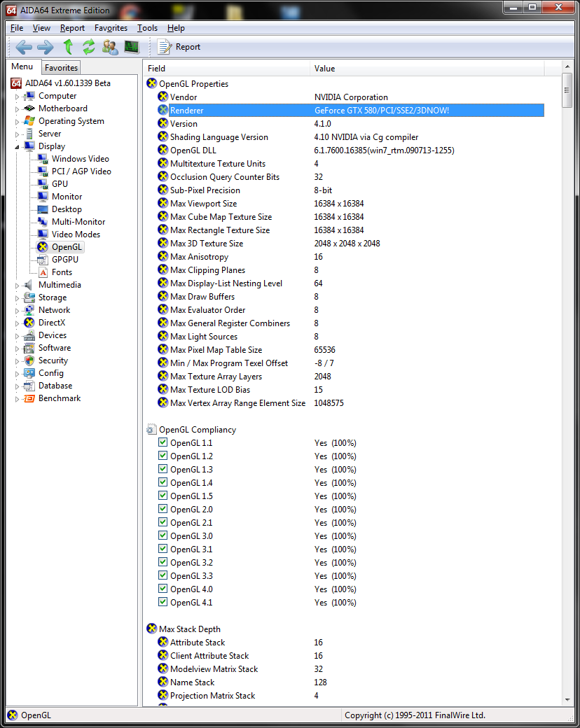Select the Shading Language Version row
The height and width of the screenshot is (728, 580).
click(x=351, y=137)
